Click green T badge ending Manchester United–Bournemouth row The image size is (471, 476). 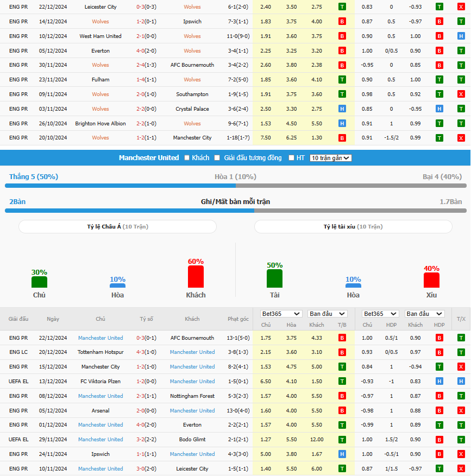point(461,338)
